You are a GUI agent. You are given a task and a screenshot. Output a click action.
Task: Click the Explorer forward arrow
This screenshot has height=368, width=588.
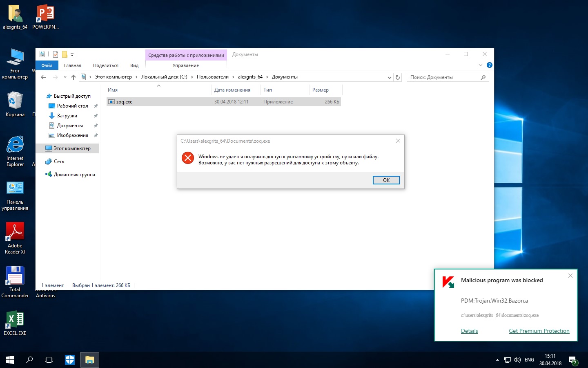(55, 77)
